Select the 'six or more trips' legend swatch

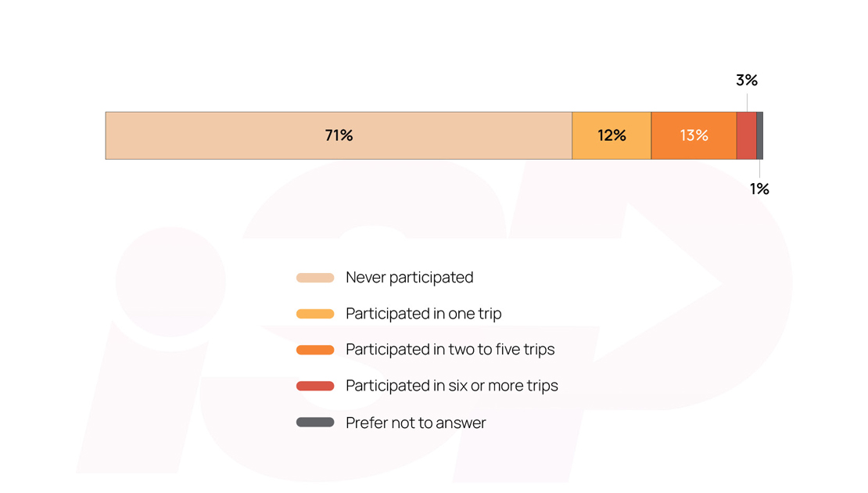[x=315, y=386]
